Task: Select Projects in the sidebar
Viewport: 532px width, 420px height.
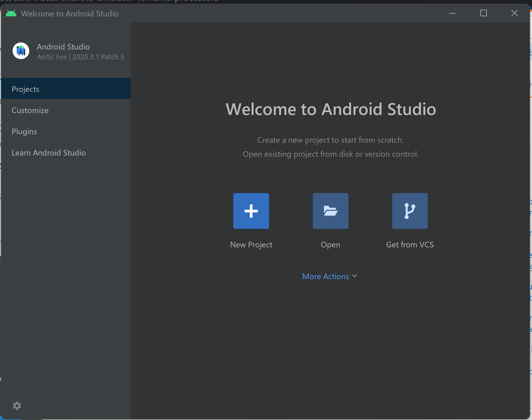Action: click(x=25, y=89)
